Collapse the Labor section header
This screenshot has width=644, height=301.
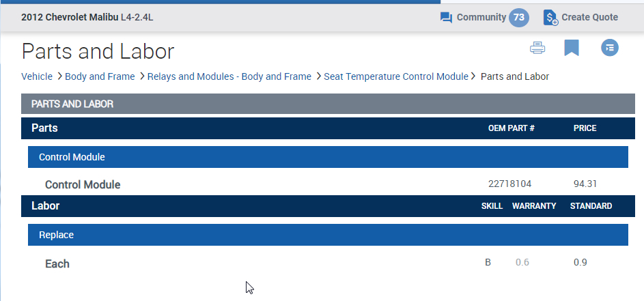(46, 205)
